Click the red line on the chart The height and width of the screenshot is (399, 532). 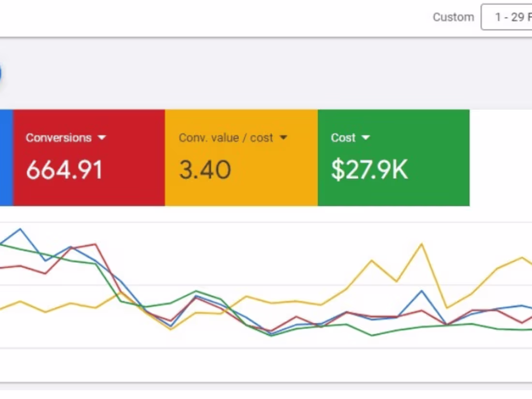tap(94, 246)
